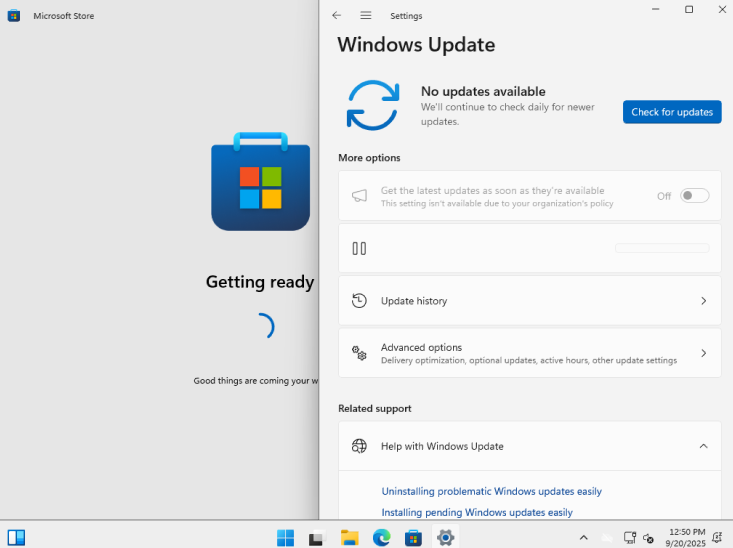Click the display network tray icon
The height and width of the screenshot is (548, 733).
point(630,538)
